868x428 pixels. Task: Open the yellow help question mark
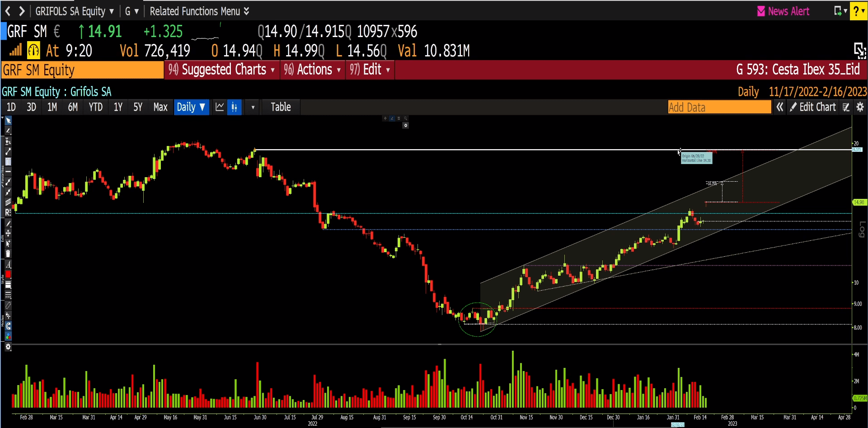click(x=858, y=11)
